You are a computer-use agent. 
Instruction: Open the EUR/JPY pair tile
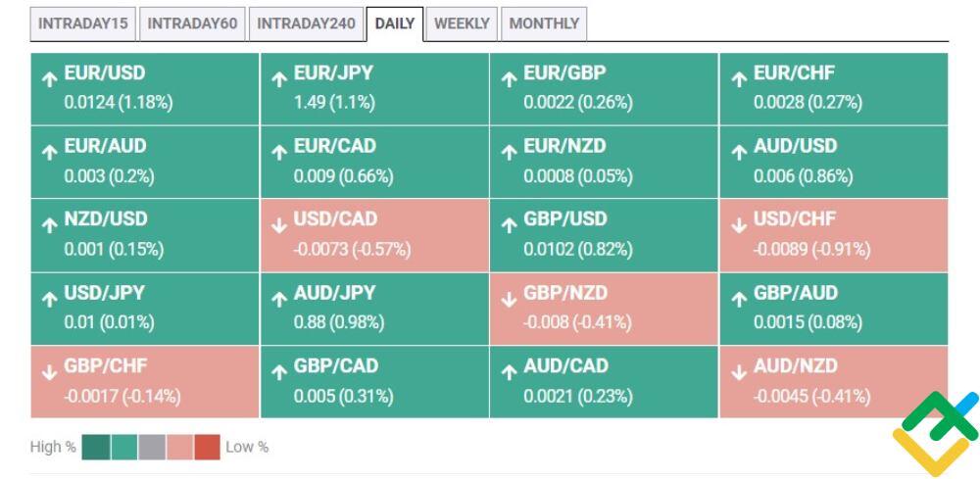[374, 89]
